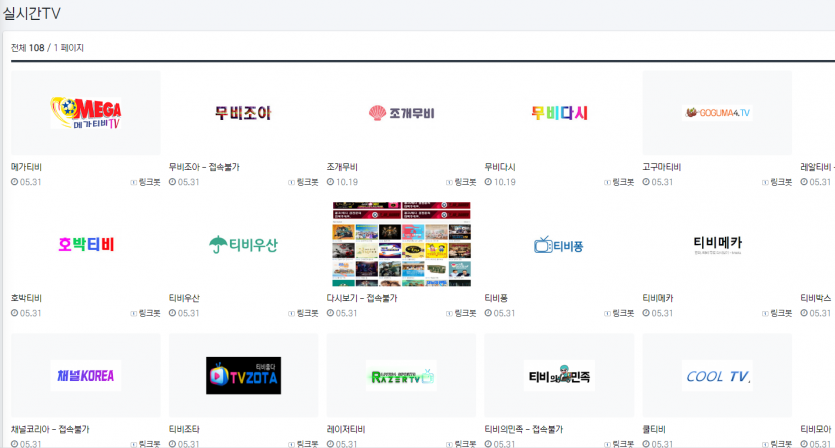Open the RAZER TV logo thumbnail

402,376
